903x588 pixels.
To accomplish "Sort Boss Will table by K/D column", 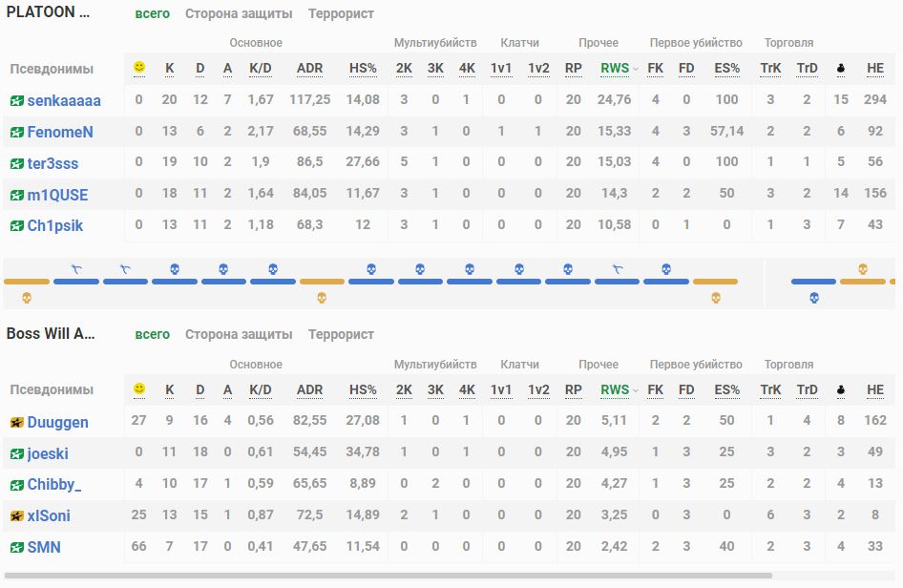I will point(260,389).
